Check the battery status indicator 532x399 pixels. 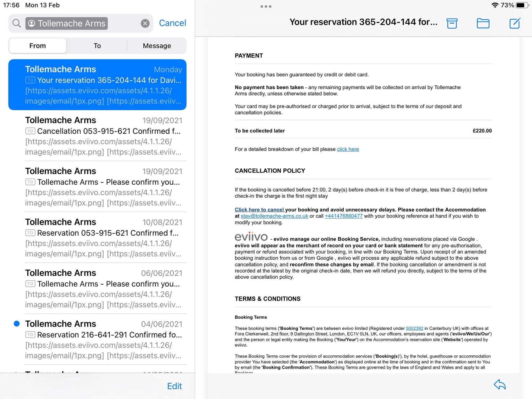point(521,5)
